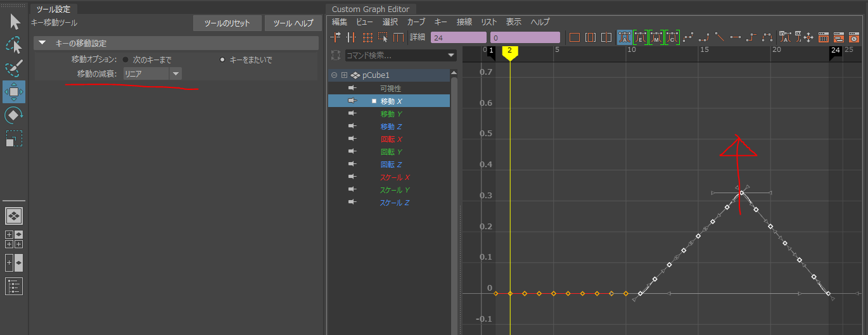Click the Lattice Deform Keys tool
Viewport: 868px width, 335px height.
coord(367,37)
